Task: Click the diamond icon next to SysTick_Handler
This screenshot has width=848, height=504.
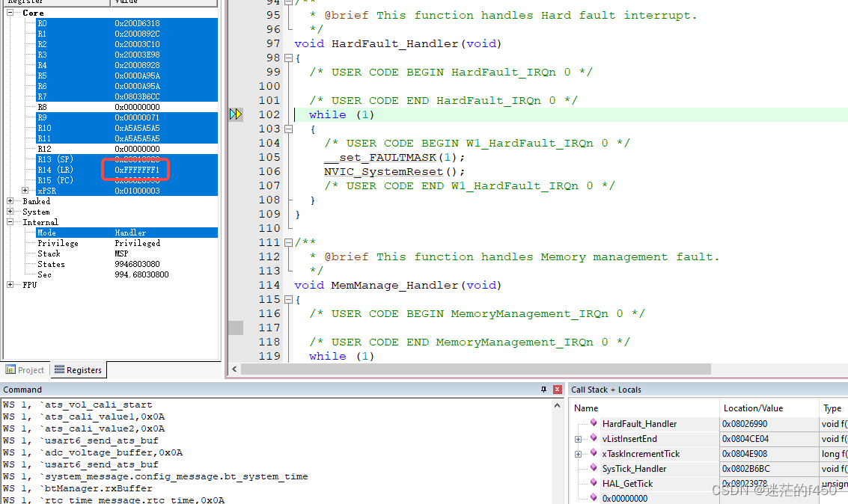Action: coord(594,468)
